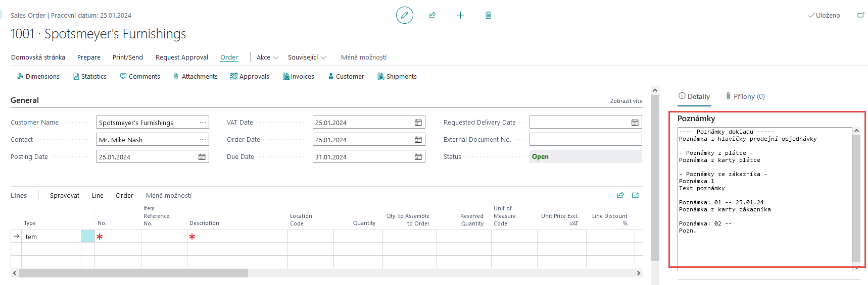Click the share icon in header
The width and height of the screenshot is (868, 285).
pos(432,15)
